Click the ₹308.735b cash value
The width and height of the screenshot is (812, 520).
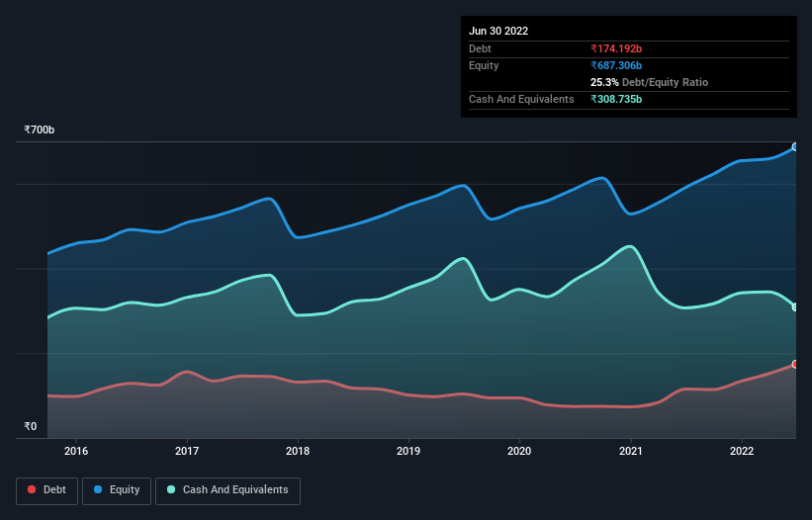click(616, 99)
